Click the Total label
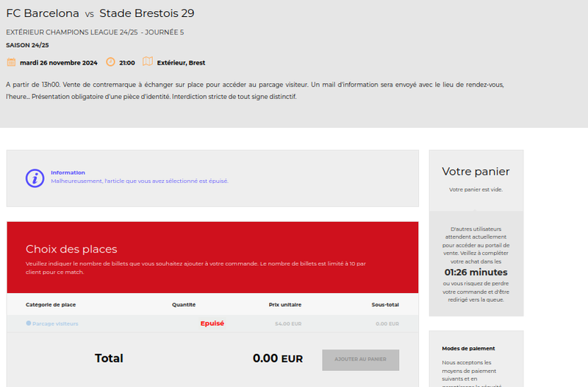The image size is (588, 387). 109,358
